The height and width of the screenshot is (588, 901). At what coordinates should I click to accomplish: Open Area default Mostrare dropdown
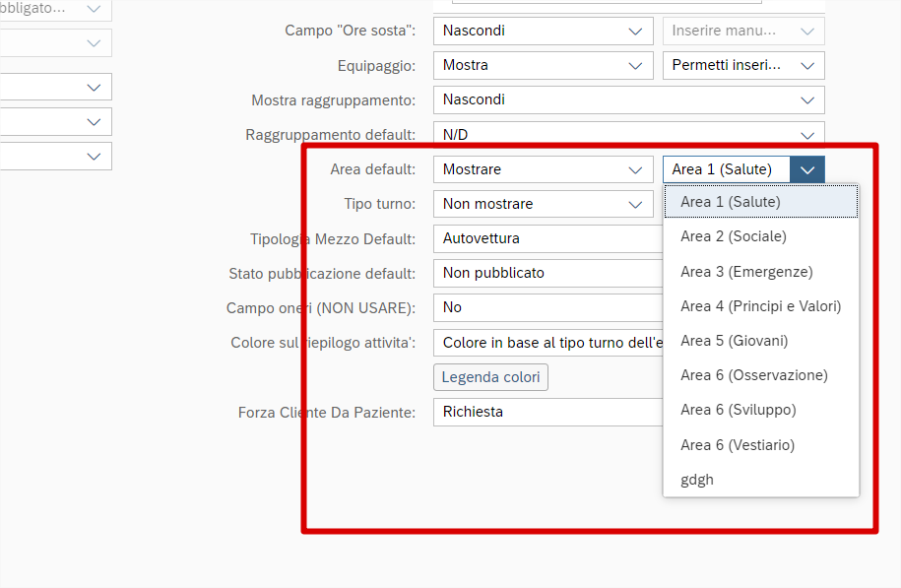pos(543,169)
